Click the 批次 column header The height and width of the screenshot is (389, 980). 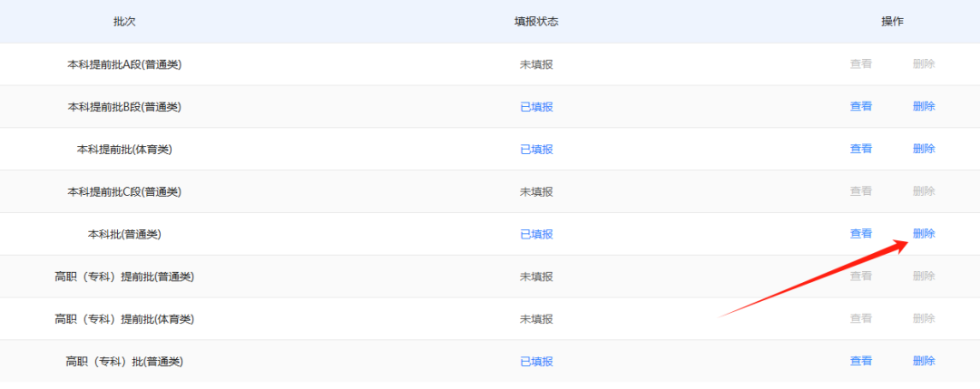[x=124, y=21]
